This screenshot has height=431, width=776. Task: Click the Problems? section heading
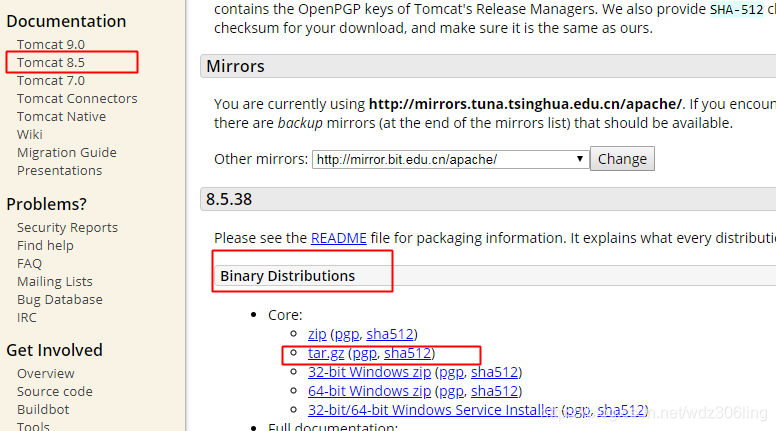47,204
